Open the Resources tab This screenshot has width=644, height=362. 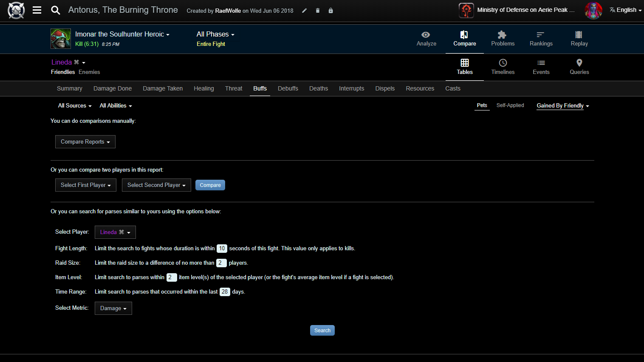(x=420, y=88)
